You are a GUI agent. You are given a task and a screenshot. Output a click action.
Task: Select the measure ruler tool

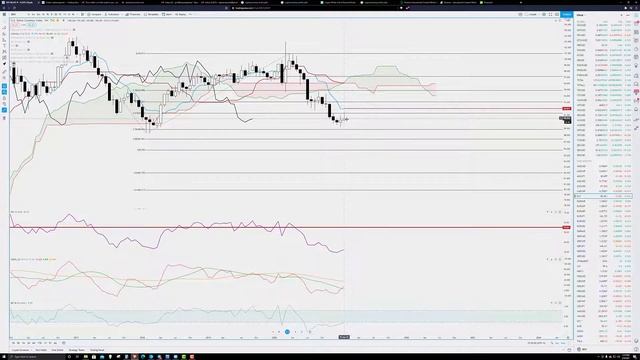(x=4, y=71)
